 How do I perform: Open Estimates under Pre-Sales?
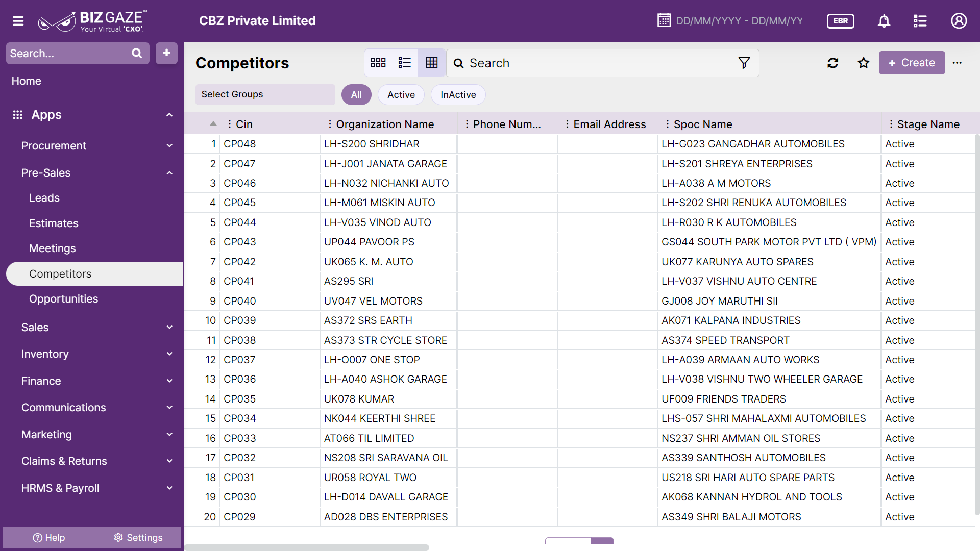pyautogui.click(x=54, y=223)
